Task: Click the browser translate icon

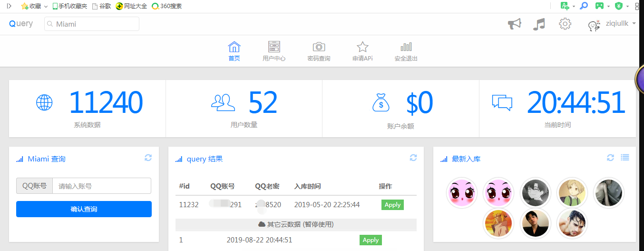Action: [565, 6]
